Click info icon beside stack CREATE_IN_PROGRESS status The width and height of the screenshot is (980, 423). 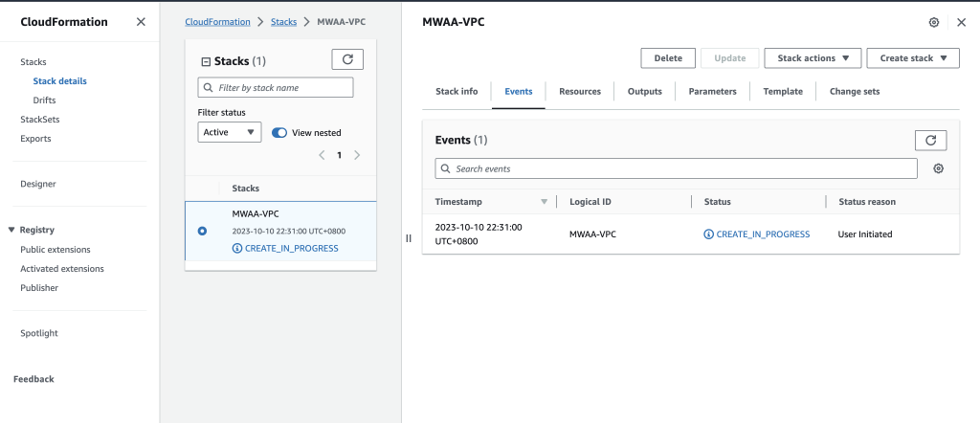(x=237, y=248)
